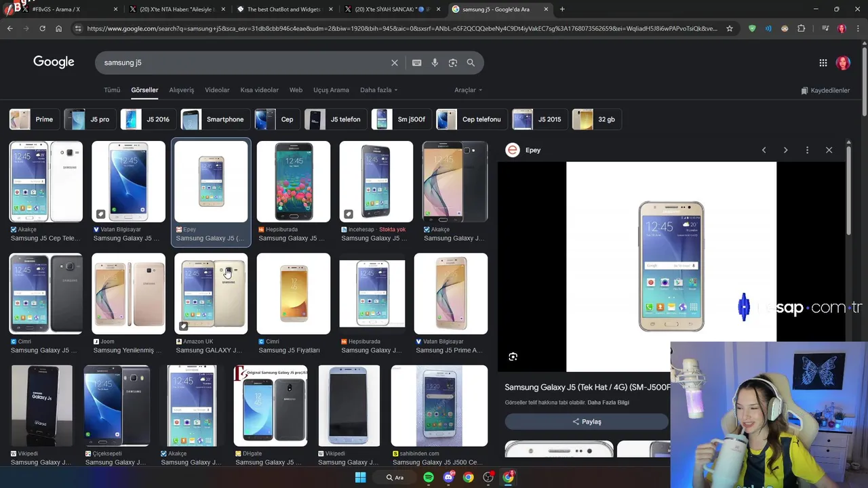868x488 pixels.
Task: Switch to The best ChatBot and Widgets tab
Action: 283,9
